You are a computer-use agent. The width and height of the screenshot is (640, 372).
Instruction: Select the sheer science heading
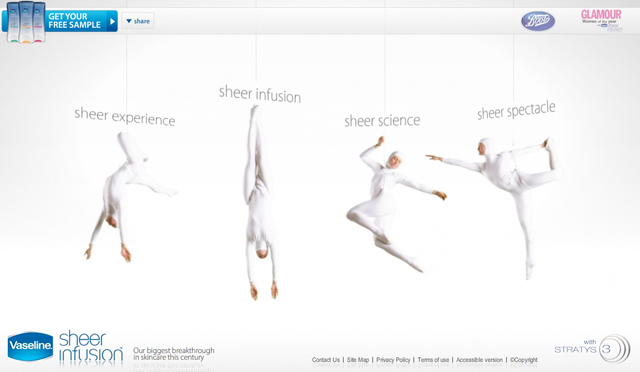point(382,120)
